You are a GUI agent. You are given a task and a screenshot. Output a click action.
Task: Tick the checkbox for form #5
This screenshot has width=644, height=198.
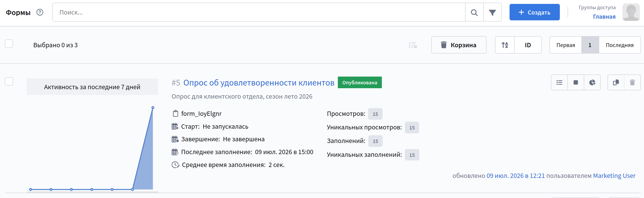[x=9, y=81]
